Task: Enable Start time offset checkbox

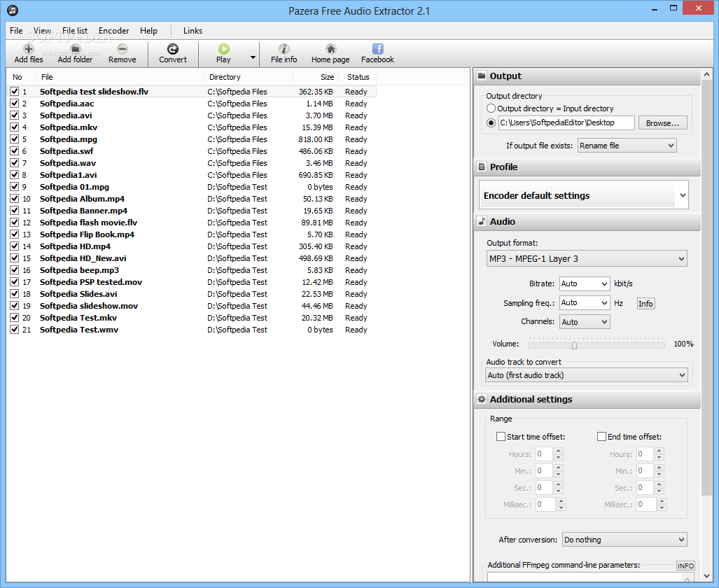Action: click(x=501, y=437)
